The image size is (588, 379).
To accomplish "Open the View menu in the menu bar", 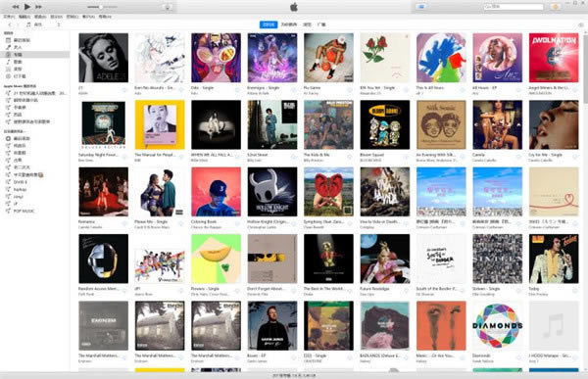I will click(x=56, y=17).
